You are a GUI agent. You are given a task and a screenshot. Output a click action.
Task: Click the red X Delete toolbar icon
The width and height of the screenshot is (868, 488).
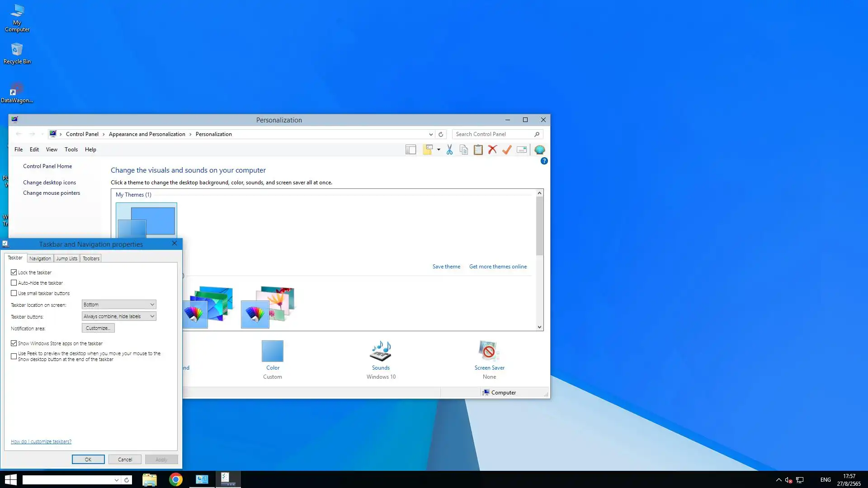492,150
